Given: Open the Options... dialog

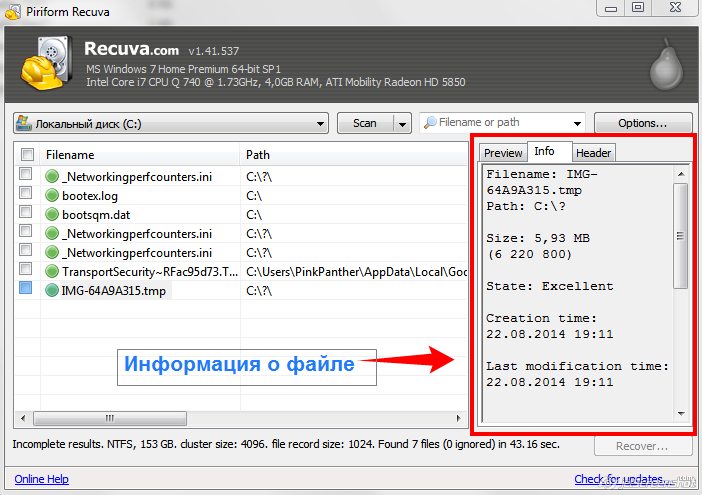Looking at the screenshot, I should click(x=642, y=123).
